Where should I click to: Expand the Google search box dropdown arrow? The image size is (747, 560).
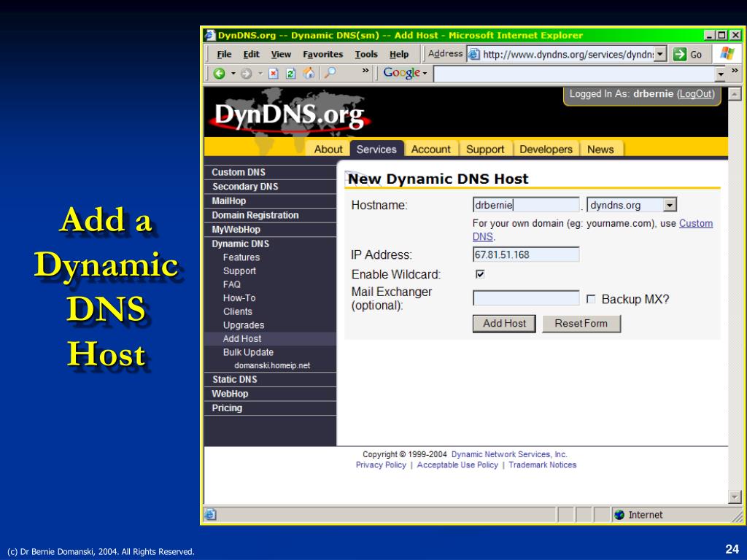click(x=720, y=74)
